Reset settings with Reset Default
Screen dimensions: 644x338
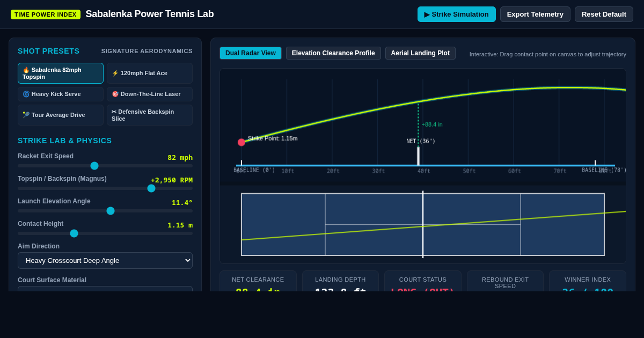[604, 14]
